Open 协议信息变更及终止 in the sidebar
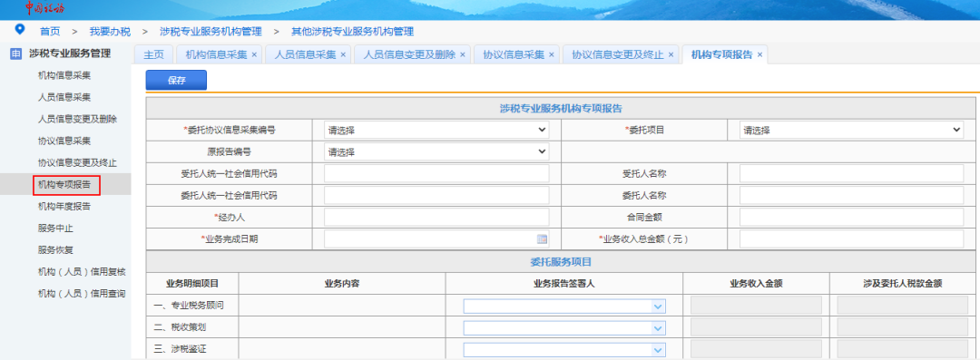 point(77,162)
